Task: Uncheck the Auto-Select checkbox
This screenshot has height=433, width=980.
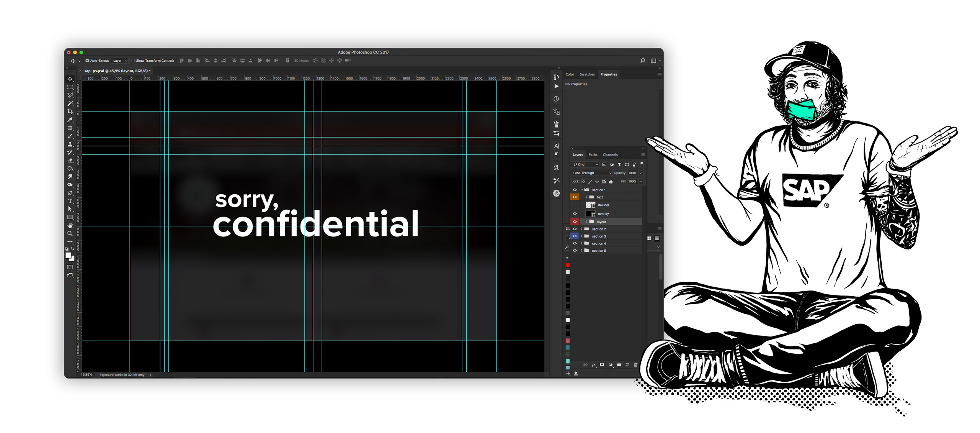Action: point(87,61)
